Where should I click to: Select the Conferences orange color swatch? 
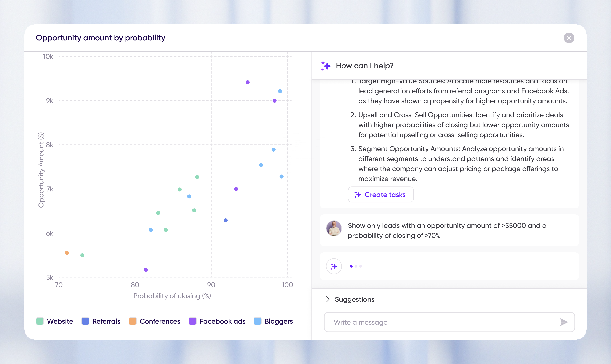[133, 321]
